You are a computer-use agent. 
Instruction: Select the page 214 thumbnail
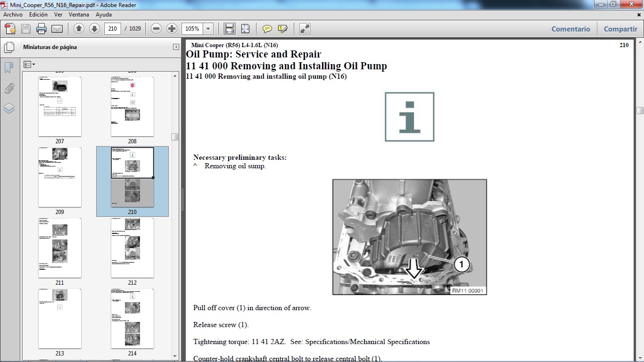coord(132,319)
